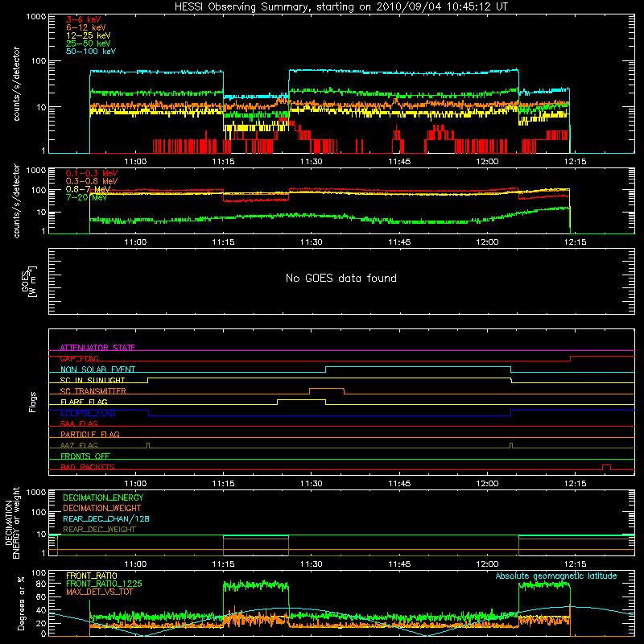Click the 'Absolute geomagnetic latitude' label
Image resolution: width=644 pixels, height=644 pixels.
pos(556,576)
